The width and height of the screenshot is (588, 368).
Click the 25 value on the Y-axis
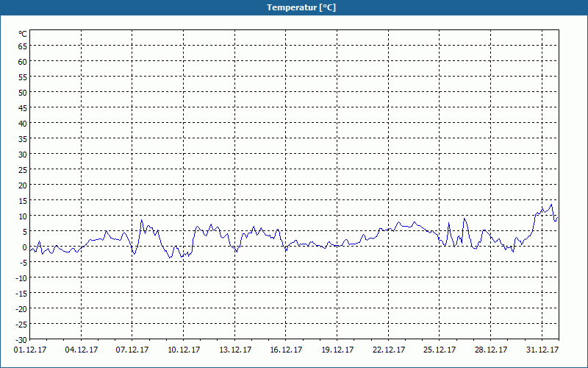23,170
